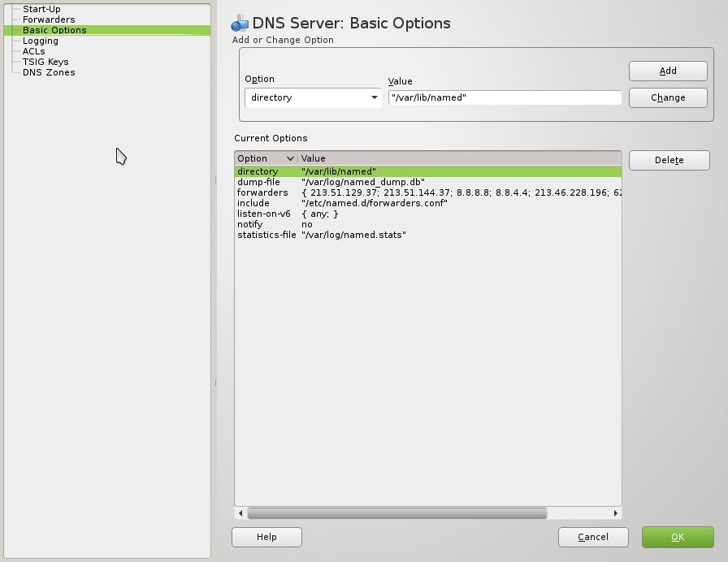This screenshot has width=728, height=562.
Task: Confirm settings with the OK button
Action: pyautogui.click(x=678, y=537)
